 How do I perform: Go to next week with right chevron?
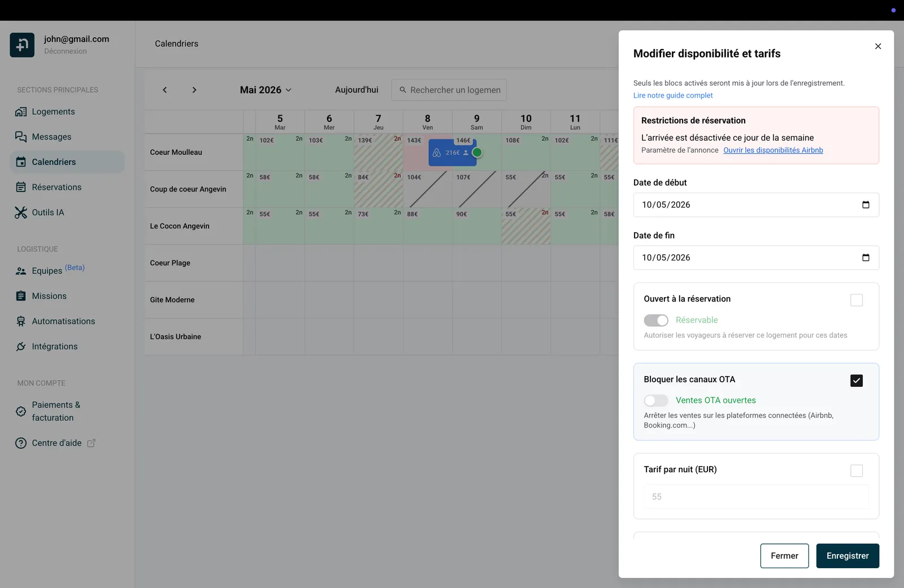(x=194, y=90)
